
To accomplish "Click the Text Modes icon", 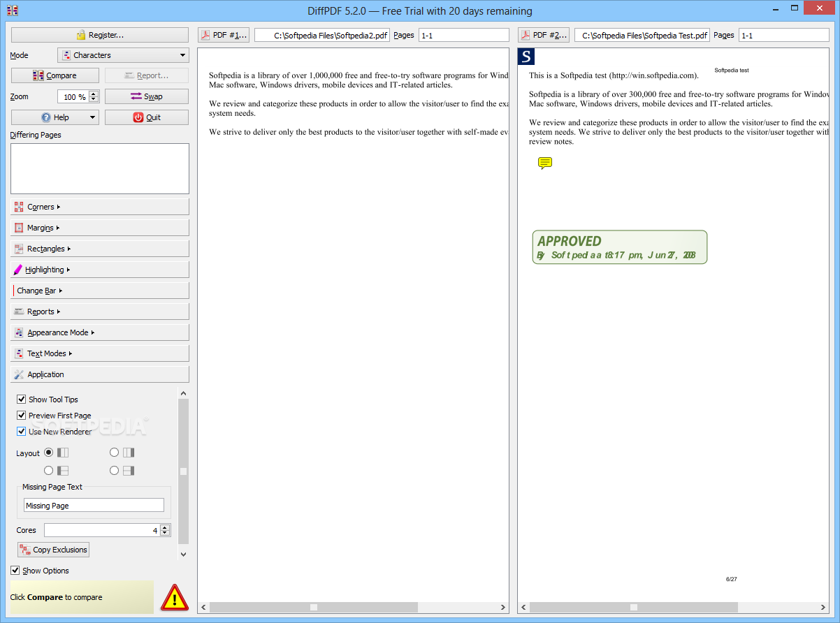I will pyautogui.click(x=19, y=353).
